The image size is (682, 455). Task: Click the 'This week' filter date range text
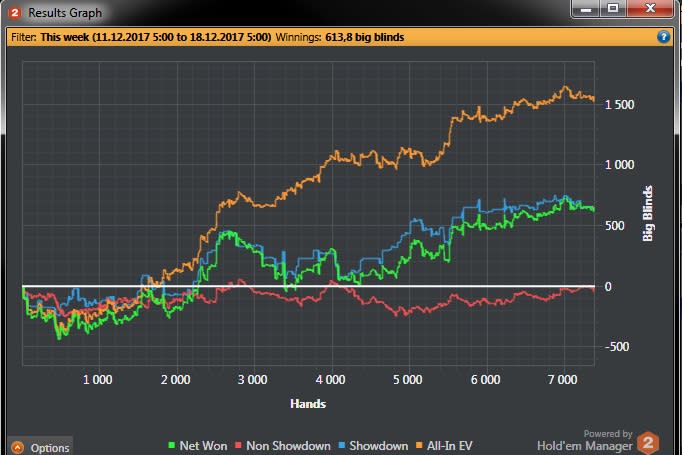(156, 37)
